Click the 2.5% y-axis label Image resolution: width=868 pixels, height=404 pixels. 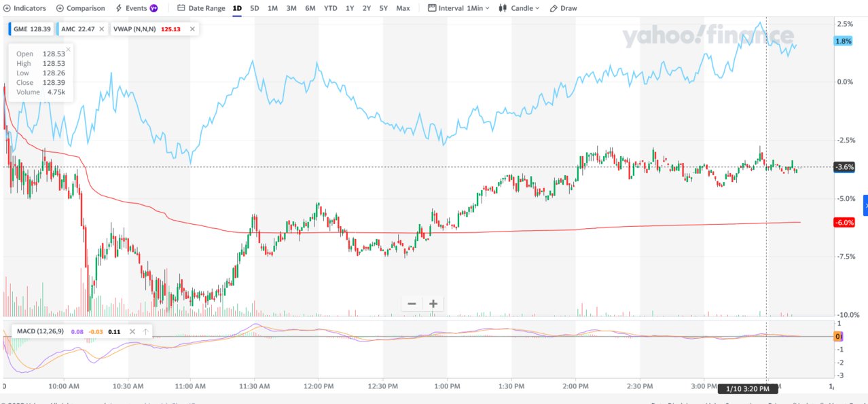[x=845, y=24]
